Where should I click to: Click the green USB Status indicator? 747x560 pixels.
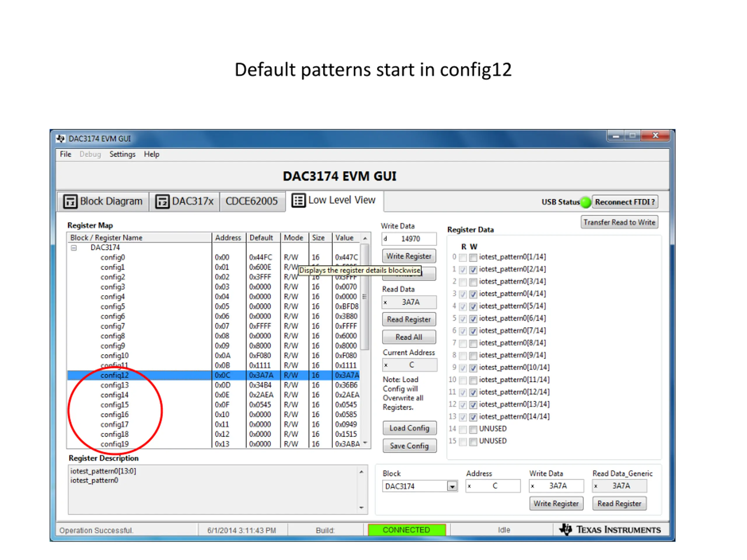point(586,202)
